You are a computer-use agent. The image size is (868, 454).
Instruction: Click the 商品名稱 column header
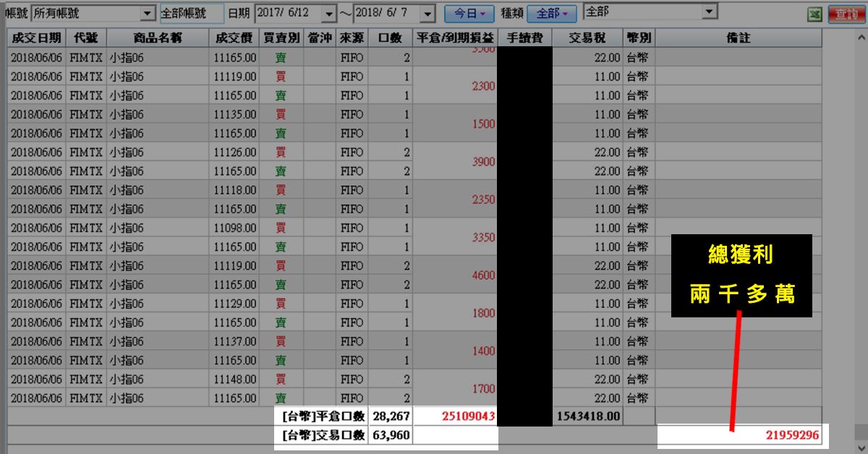(x=157, y=38)
